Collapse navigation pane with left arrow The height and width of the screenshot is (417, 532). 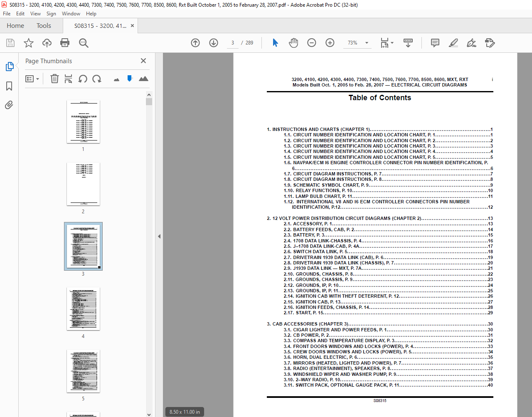(159, 236)
